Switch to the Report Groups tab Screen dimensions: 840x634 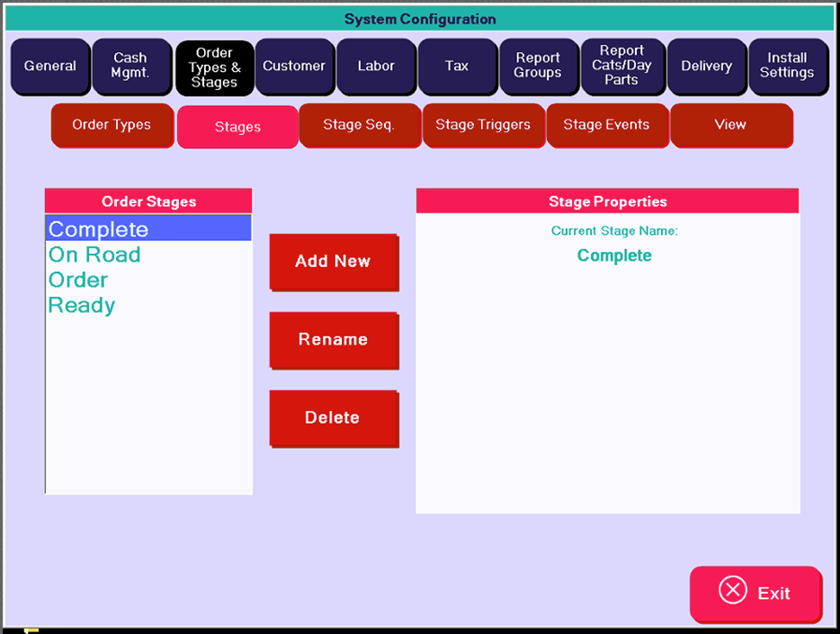click(539, 67)
